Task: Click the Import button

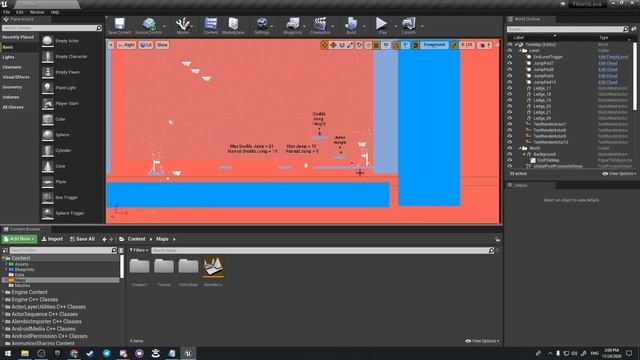Action: [52, 239]
